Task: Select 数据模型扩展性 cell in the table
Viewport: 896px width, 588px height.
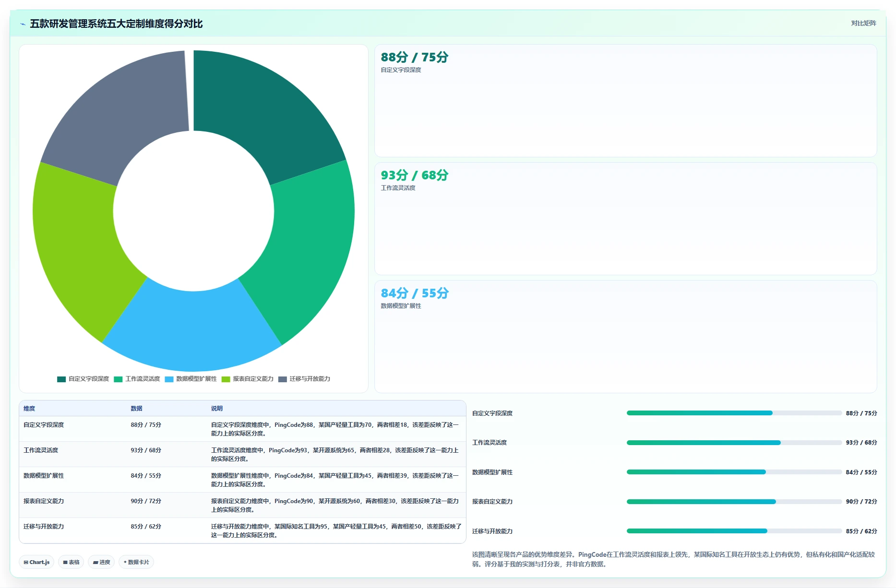Action: tap(44, 476)
